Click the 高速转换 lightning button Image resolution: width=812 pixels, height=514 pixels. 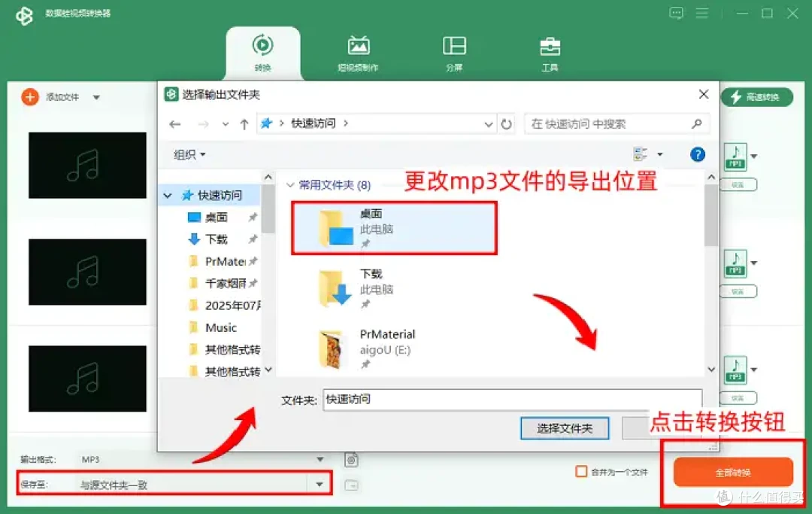(x=756, y=97)
